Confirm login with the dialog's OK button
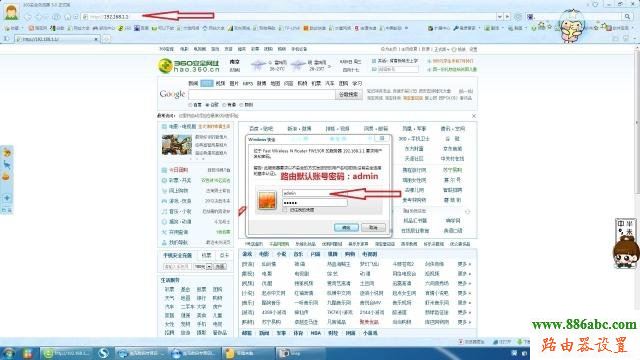Viewport: 640px width, 360px height. [x=346, y=227]
